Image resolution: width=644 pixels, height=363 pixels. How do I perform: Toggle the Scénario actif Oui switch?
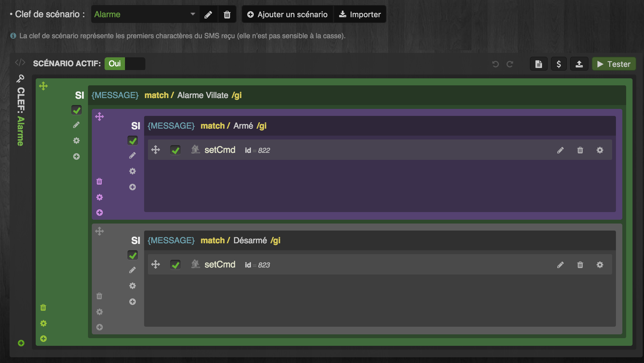point(125,64)
